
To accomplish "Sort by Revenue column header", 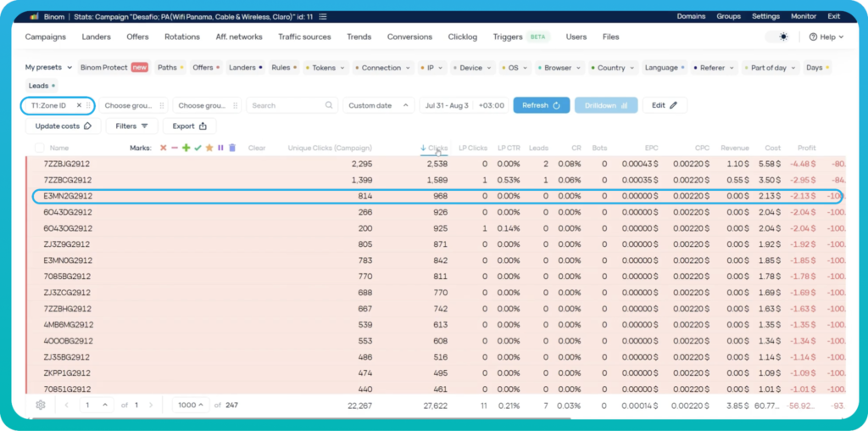I will click(735, 148).
